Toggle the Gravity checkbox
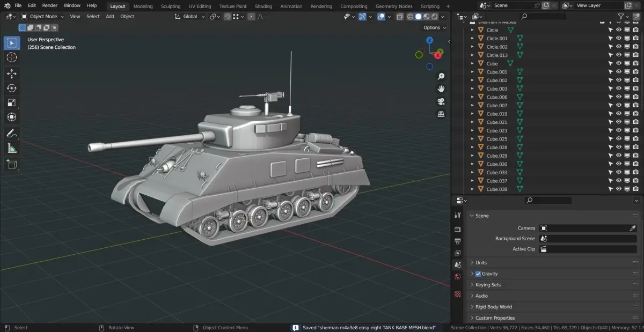Screen dimensions: 644x332 pyautogui.click(x=478, y=274)
